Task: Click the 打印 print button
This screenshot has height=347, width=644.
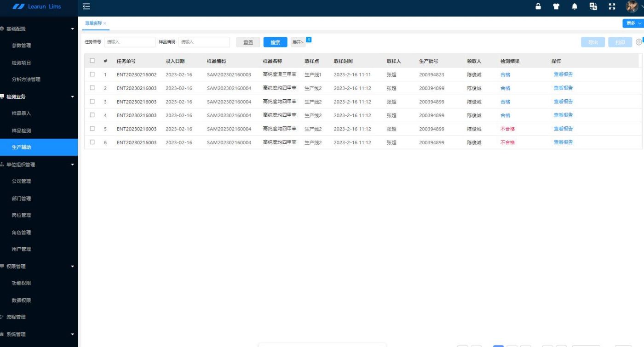Action: [x=620, y=42]
